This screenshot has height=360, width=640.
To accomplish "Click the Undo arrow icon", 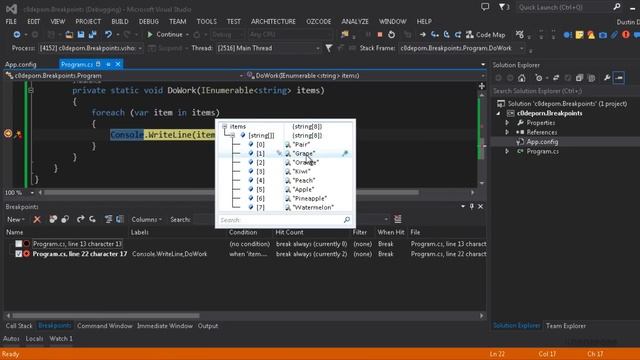I will [x=108, y=35].
